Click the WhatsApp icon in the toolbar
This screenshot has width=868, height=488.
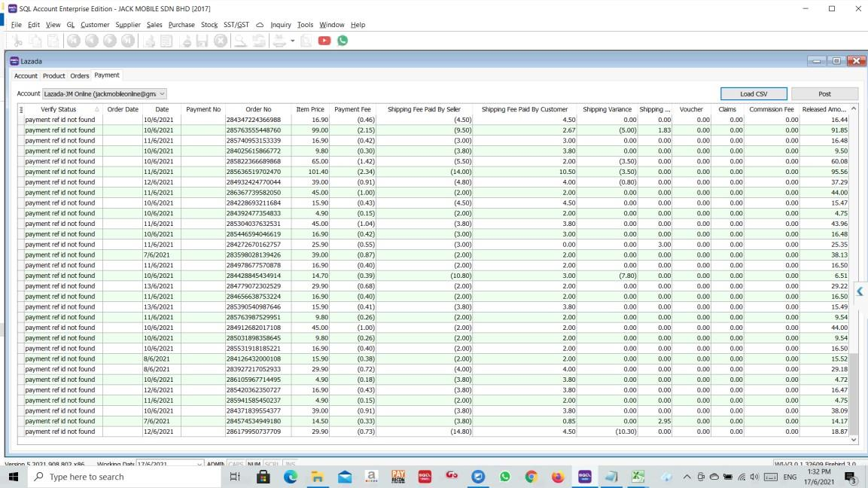click(343, 41)
